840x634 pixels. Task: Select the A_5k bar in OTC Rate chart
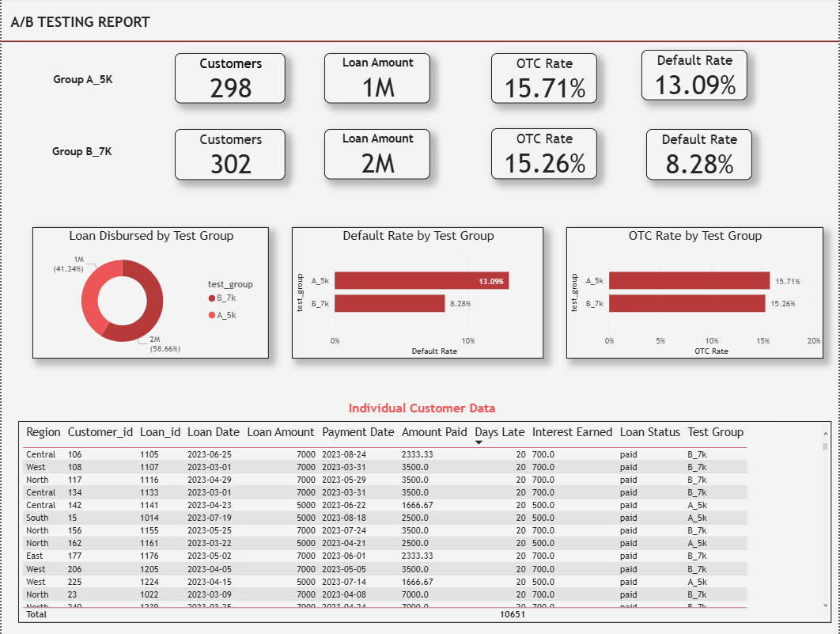689,281
